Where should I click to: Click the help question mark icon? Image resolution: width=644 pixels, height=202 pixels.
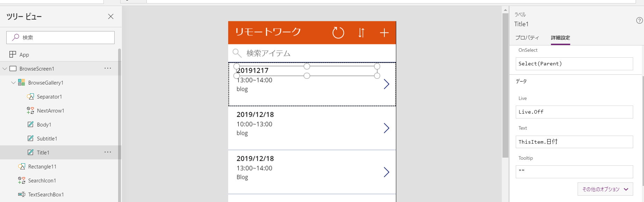639,21
